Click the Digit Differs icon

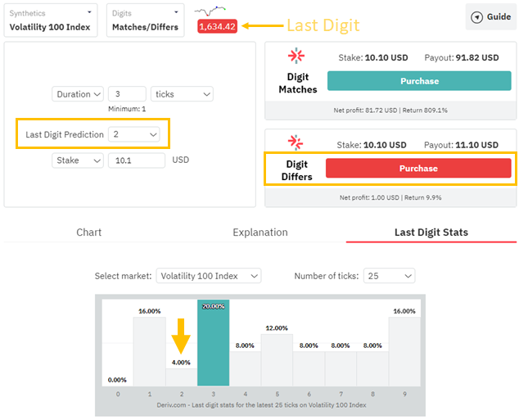click(296, 142)
